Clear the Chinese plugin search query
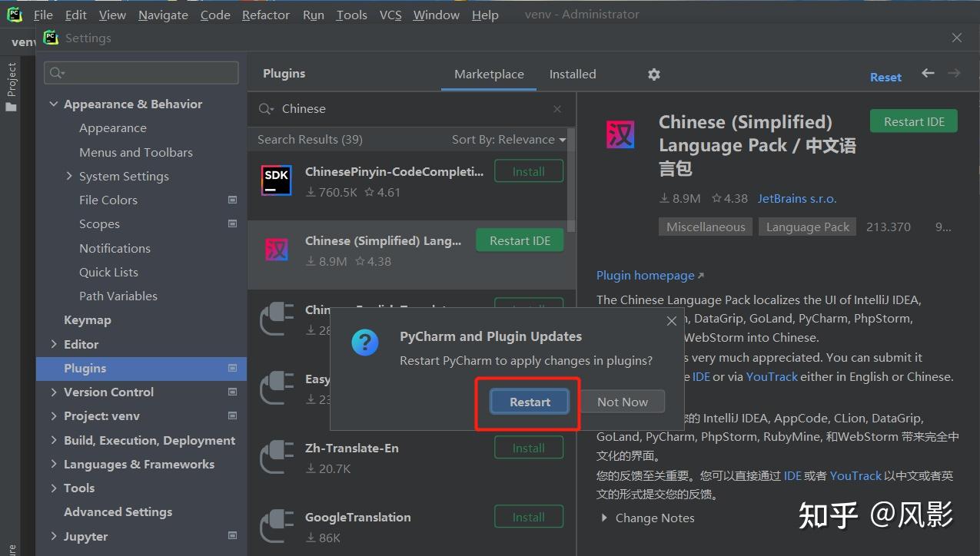Viewport: 980px width, 556px height. click(556, 108)
